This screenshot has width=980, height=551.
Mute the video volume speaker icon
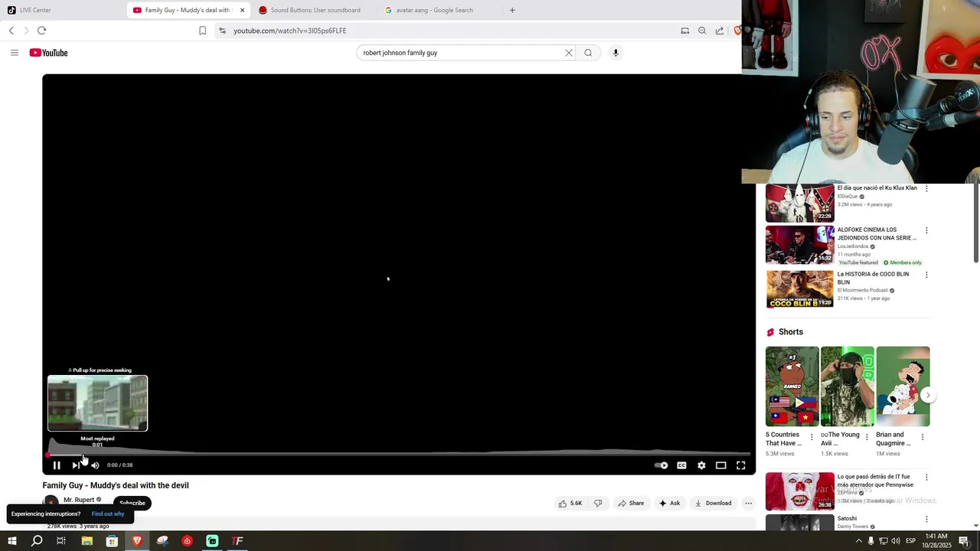95,465
